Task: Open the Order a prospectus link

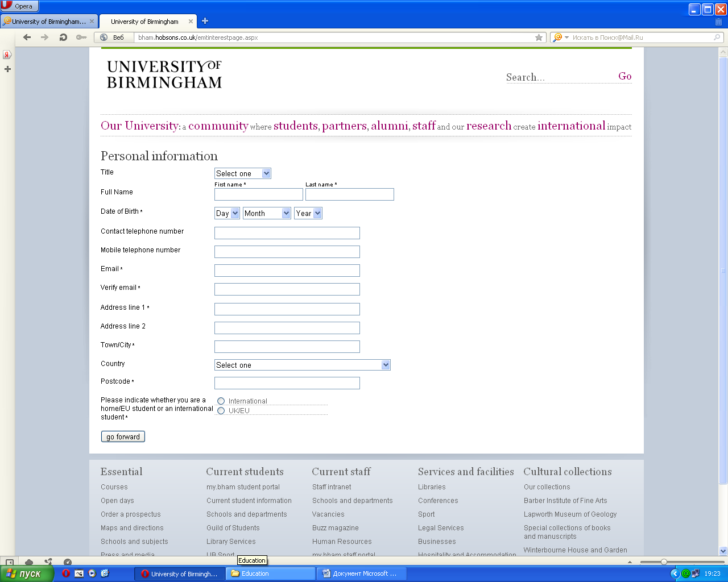Action: tap(131, 514)
